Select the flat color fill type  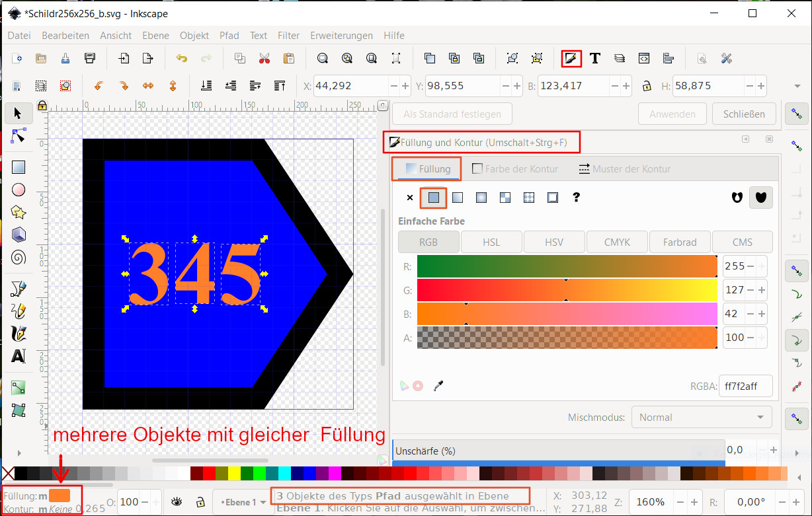(434, 197)
